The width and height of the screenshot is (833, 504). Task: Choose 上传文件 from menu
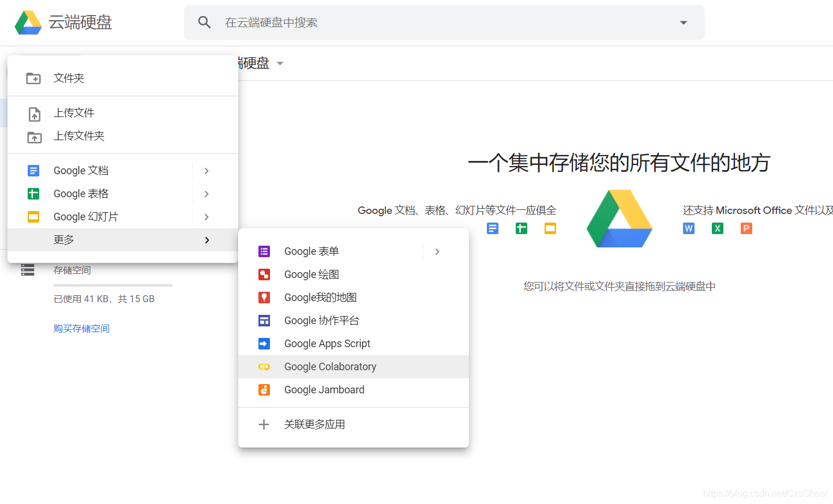pos(123,113)
